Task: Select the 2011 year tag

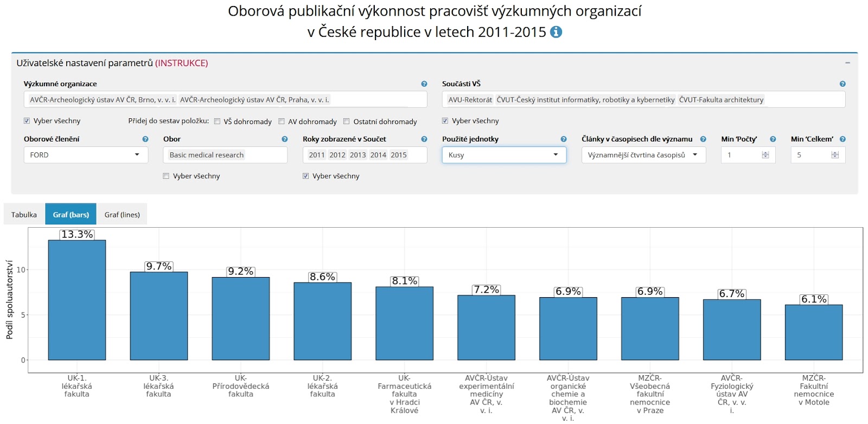Action: pyautogui.click(x=317, y=155)
